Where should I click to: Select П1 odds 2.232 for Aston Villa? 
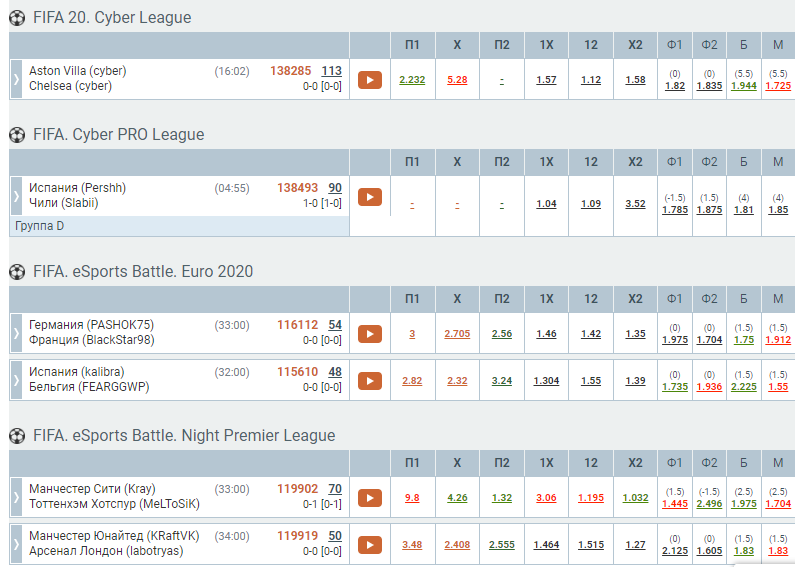[412, 80]
